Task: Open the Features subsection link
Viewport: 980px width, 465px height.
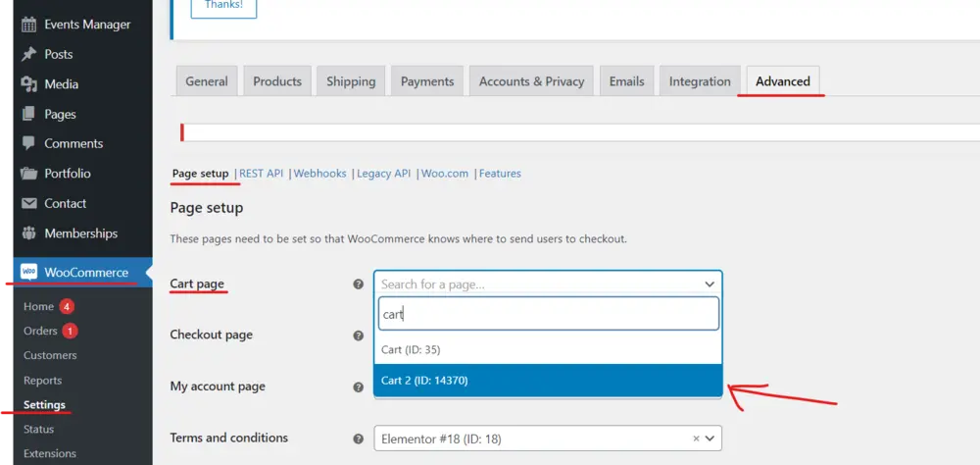Action: [500, 174]
